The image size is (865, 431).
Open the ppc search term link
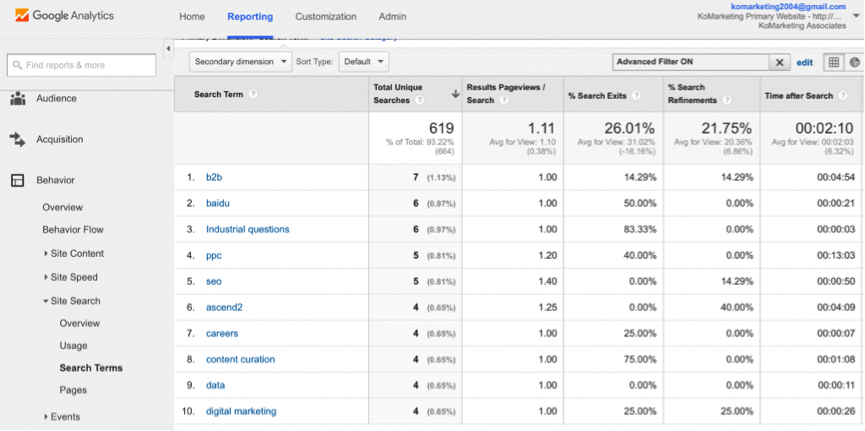pos(214,256)
